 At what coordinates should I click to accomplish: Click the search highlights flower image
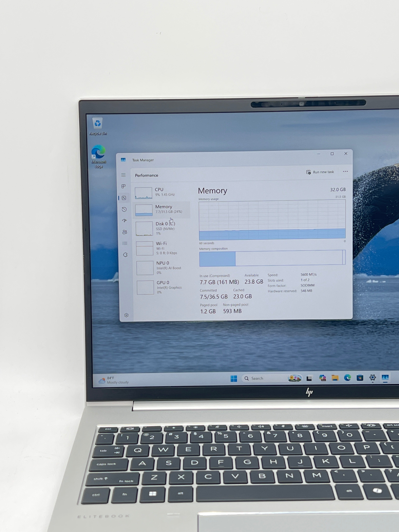click(295, 378)
